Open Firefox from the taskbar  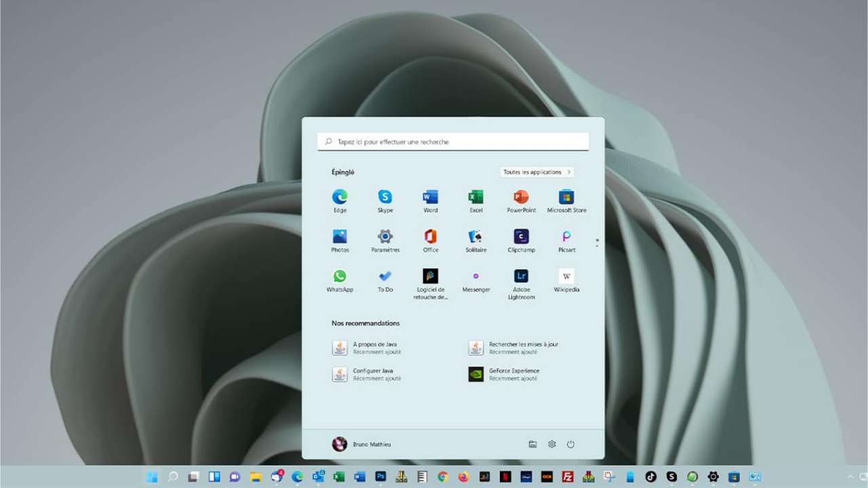pos(463,476)
